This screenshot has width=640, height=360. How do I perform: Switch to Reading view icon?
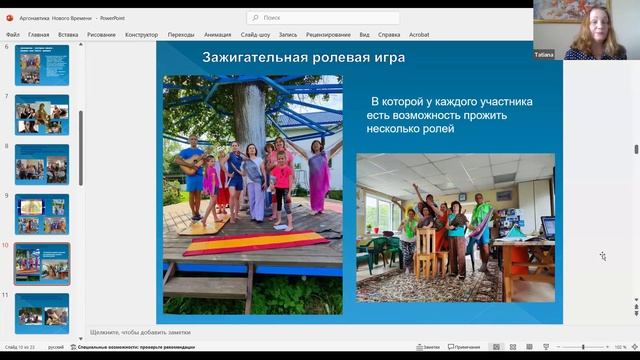(x=529, y=347)
